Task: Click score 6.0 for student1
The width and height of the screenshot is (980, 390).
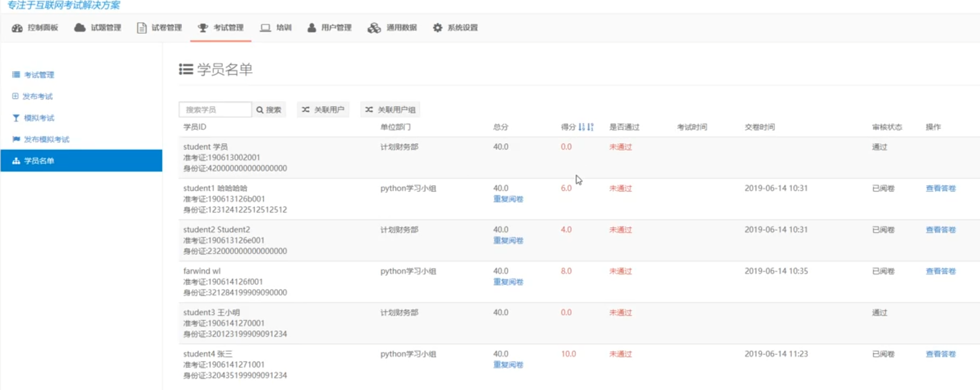Action: [566, 188]
